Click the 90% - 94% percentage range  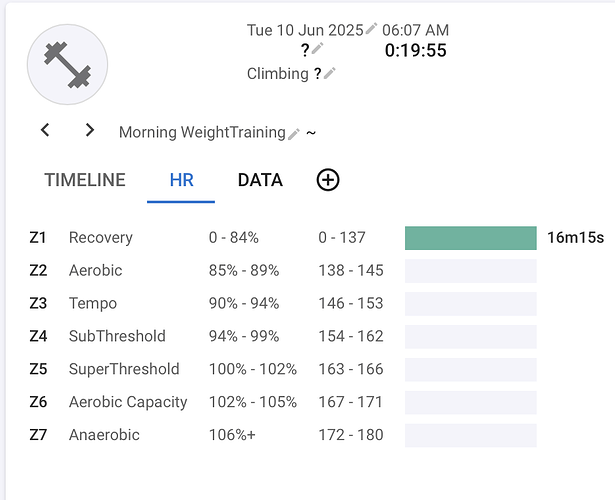244,304
